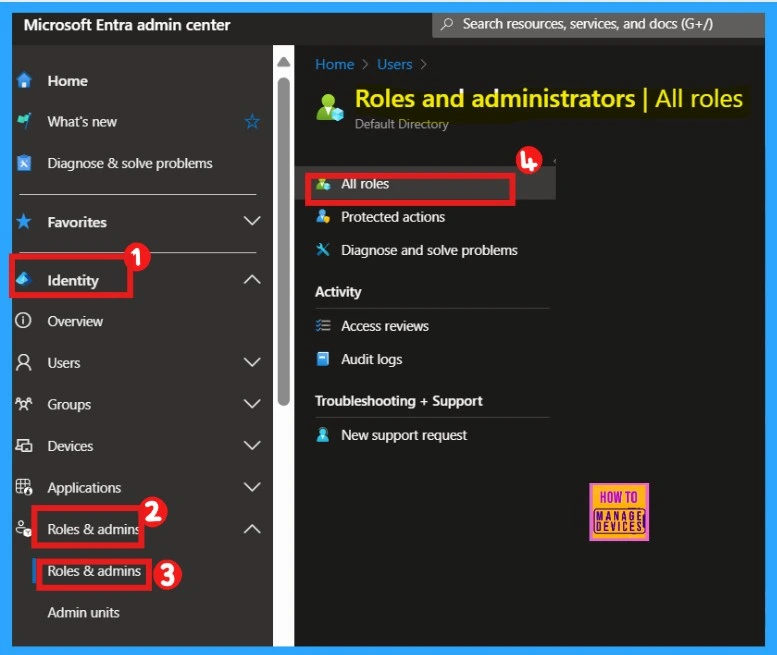This screenshot has height=655, width=777.
Task: Click the sidebar scrollbar up arrow
Action: 283,62
